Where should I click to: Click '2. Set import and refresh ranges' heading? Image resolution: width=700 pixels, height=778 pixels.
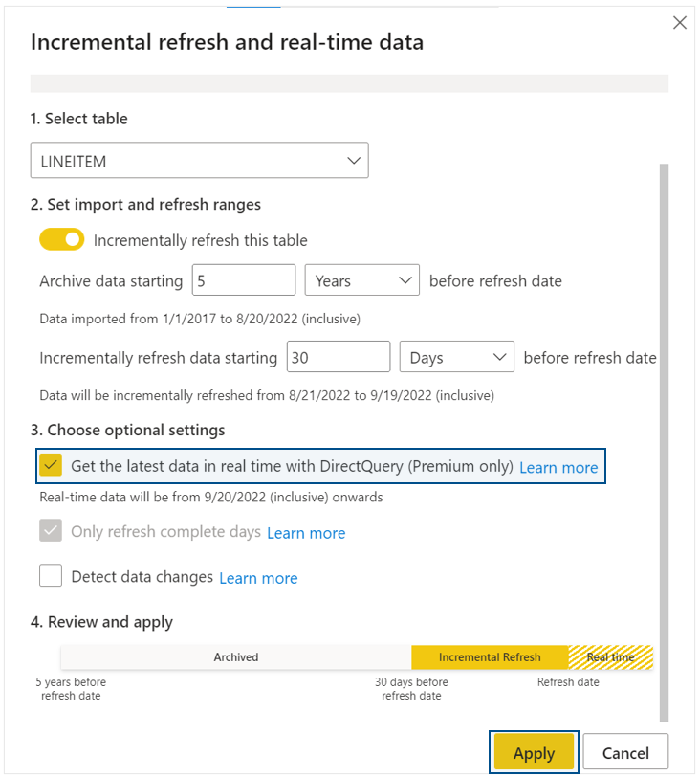(x=145, y=205)
